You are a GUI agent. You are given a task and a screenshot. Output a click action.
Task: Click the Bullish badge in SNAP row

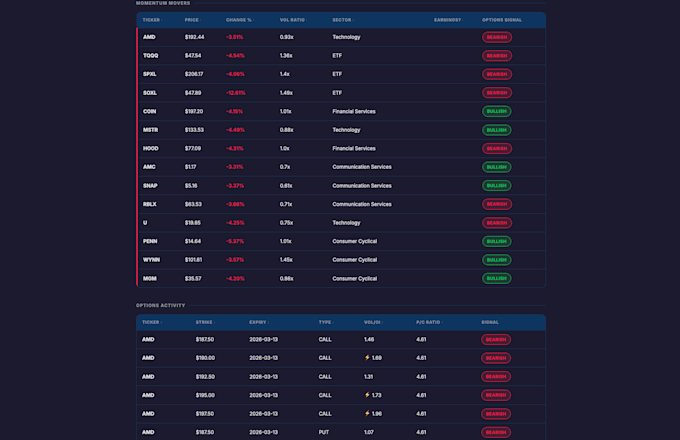[497, 186]
